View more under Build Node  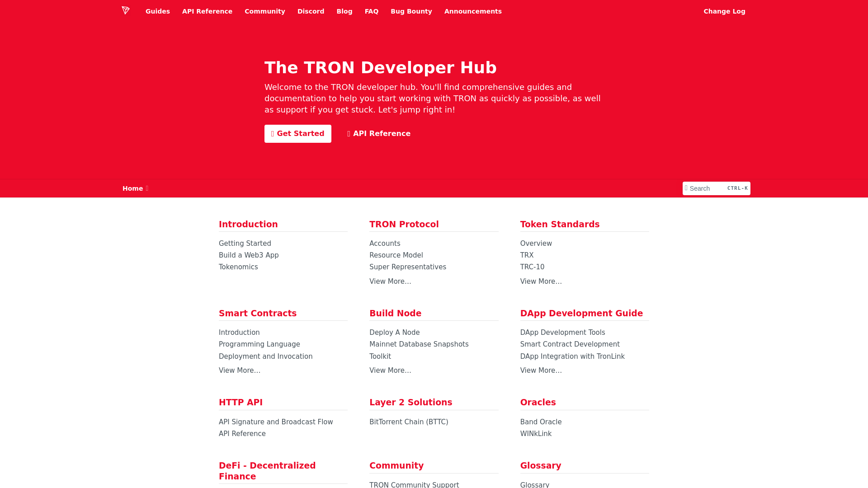pyautogui.click(x=390, y=371)
